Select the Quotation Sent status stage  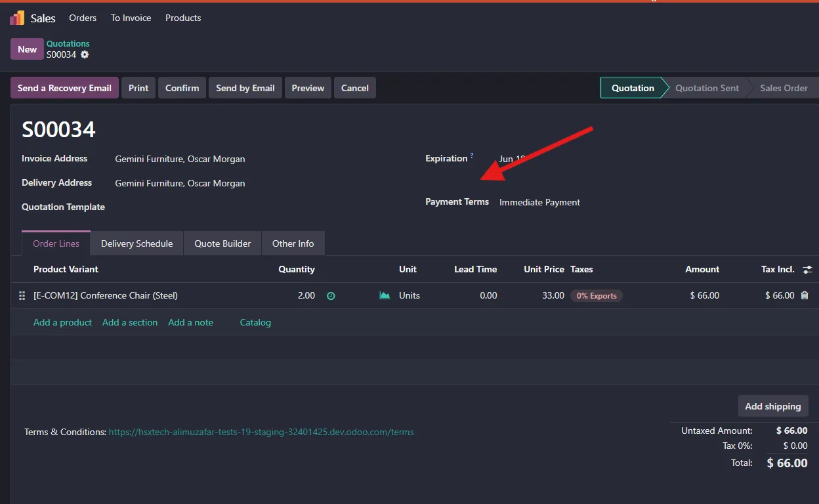pyautogui.click(x=707, y=88)
